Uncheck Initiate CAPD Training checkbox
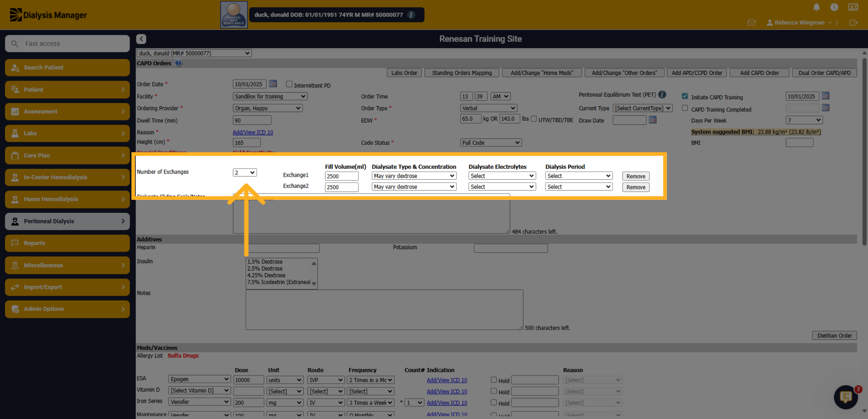 685,96
